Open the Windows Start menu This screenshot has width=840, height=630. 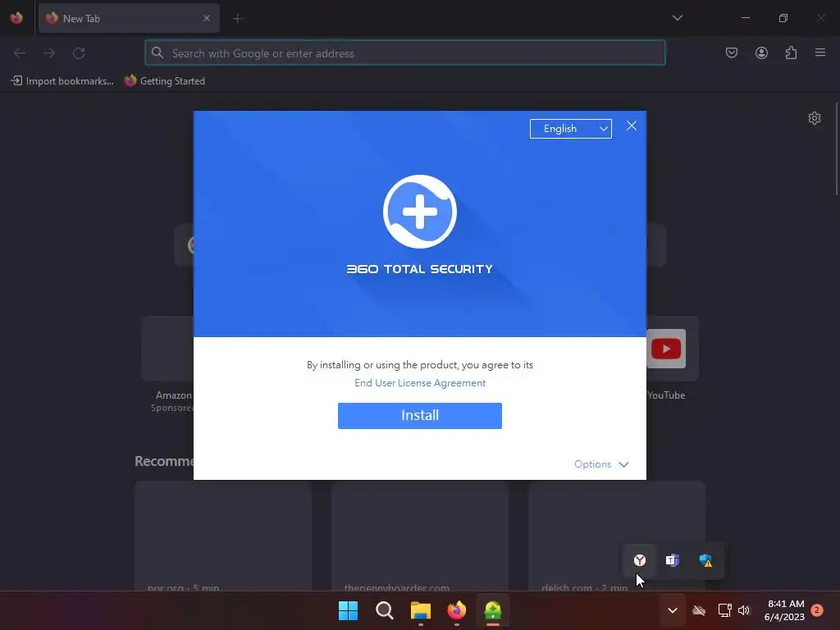(348, 610)
